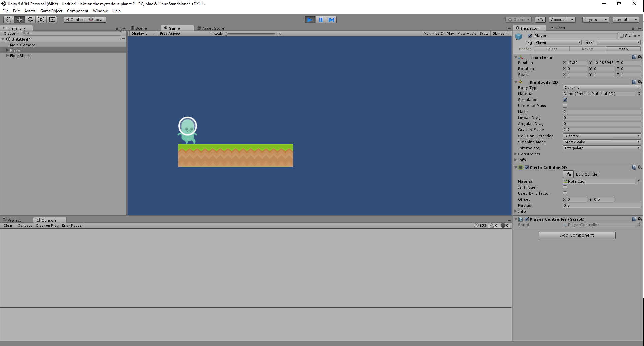Viewport: 644px width, 346px height.
Task: Open the Component menu
Action: point(78,11)
